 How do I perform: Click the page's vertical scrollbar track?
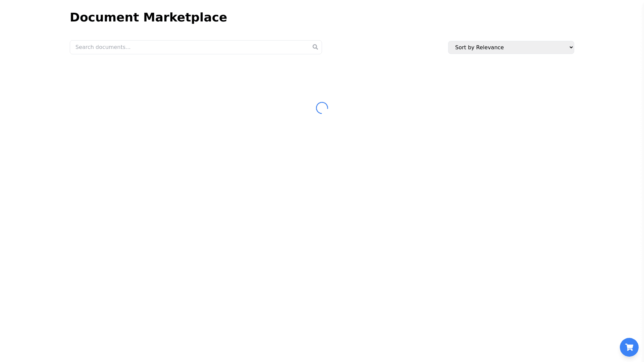(x=642, y=181)
